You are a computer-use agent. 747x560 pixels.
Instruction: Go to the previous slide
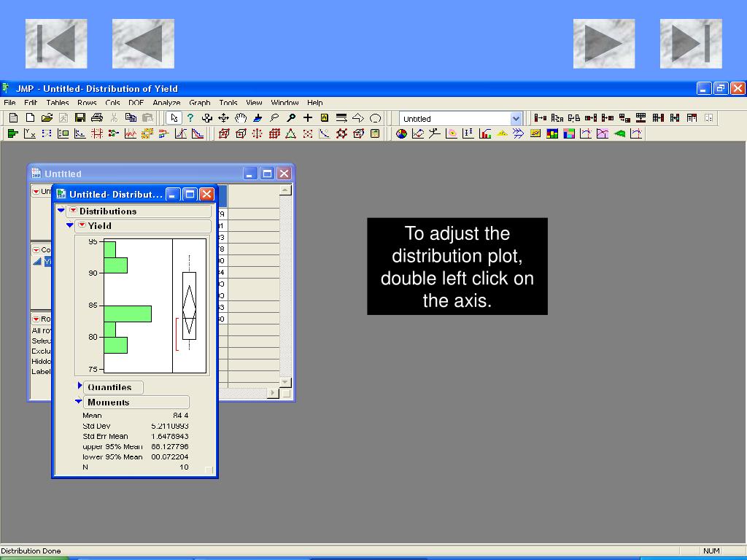coord(143,44)
